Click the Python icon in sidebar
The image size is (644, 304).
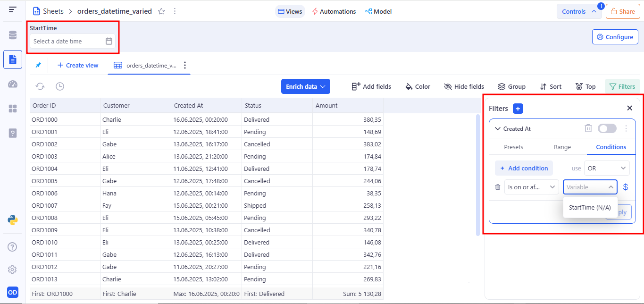pyautogui.click(x=13, y=220)
